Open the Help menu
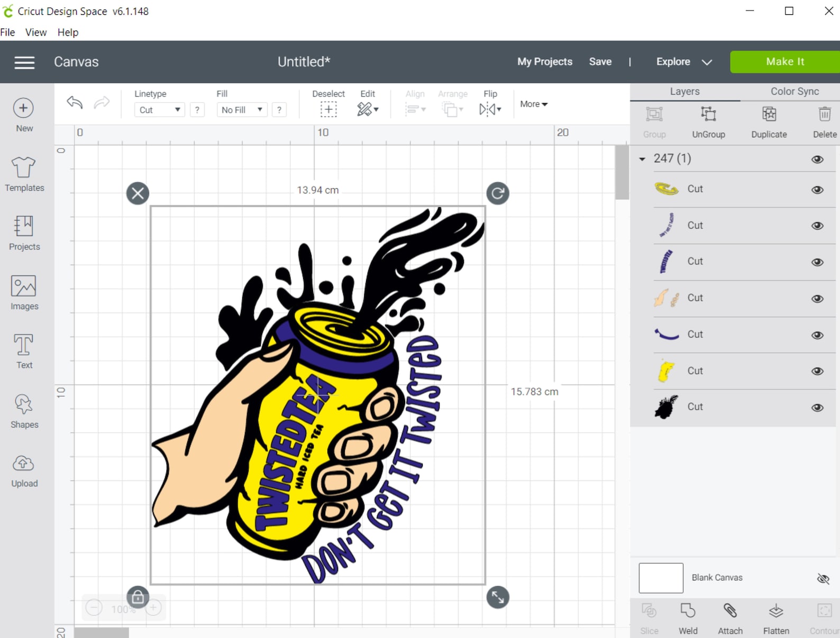Viewport: 840px width, 638px height. pyautogui.click(x=68, y=32)
